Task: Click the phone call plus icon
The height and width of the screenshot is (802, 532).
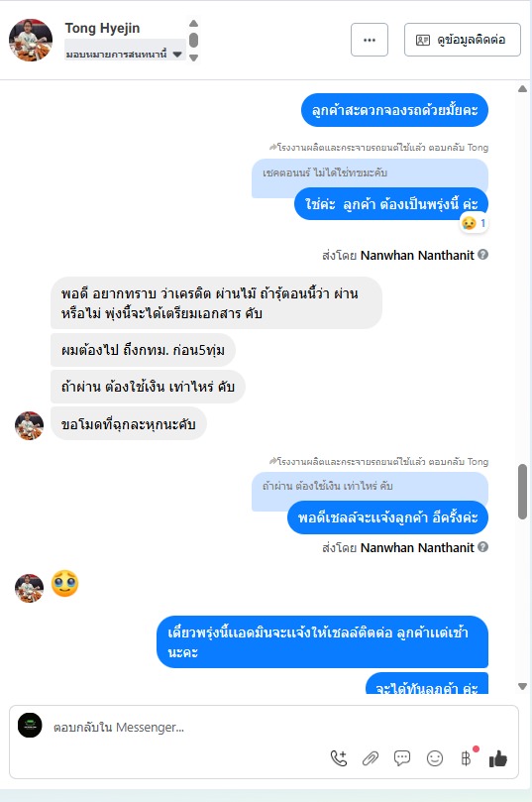Action: pos(338,758)
